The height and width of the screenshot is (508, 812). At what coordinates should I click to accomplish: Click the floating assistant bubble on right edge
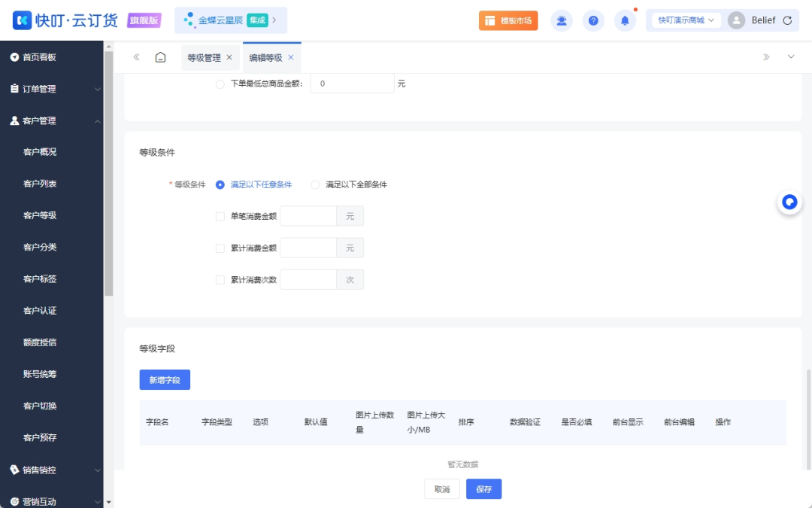pyautogui.click(x=789, y=202)
